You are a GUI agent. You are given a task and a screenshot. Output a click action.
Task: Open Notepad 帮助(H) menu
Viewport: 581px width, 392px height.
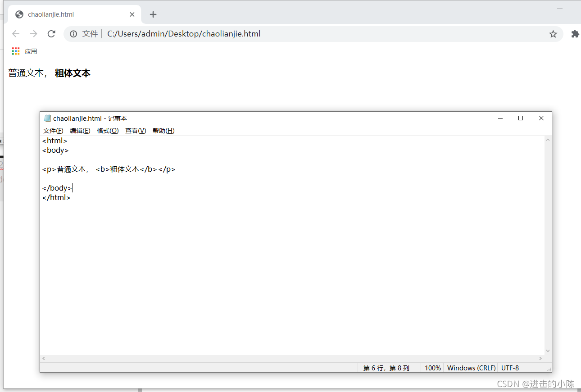(163, 131)
